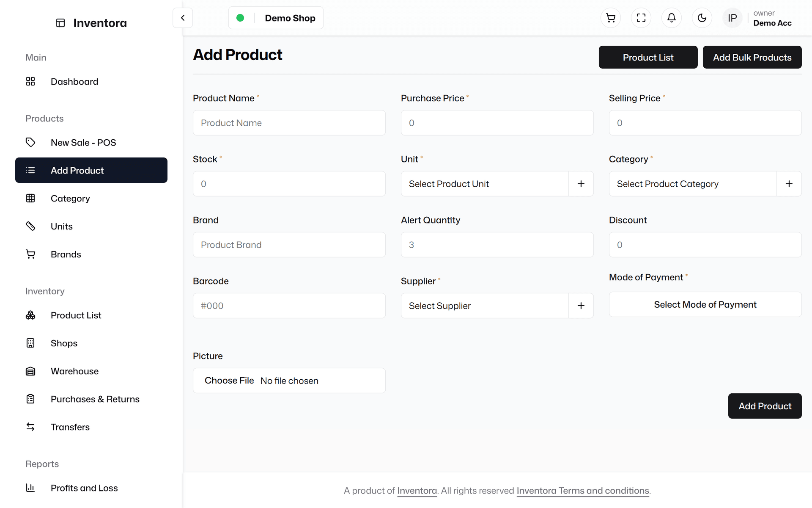Click Add Bulk Products button
The height and width of the screenshot is (508, 812).
pos(752,57)
